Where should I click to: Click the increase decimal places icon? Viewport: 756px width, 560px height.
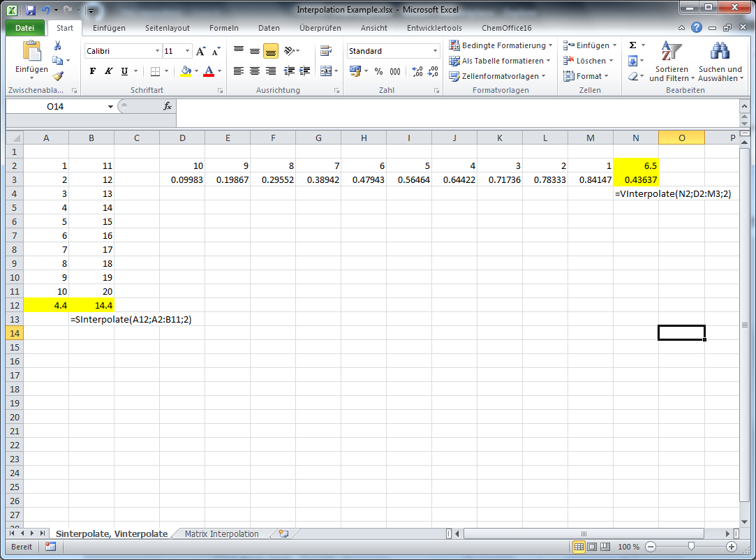417,71
